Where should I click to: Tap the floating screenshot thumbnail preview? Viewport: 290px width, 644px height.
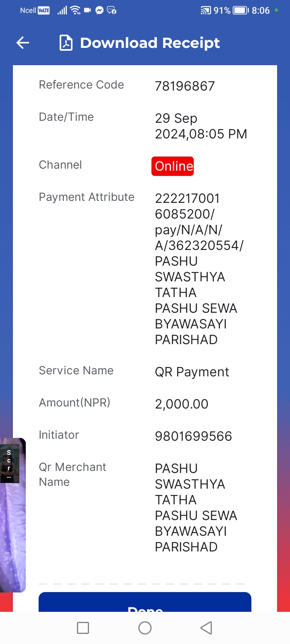coord(13,515)
